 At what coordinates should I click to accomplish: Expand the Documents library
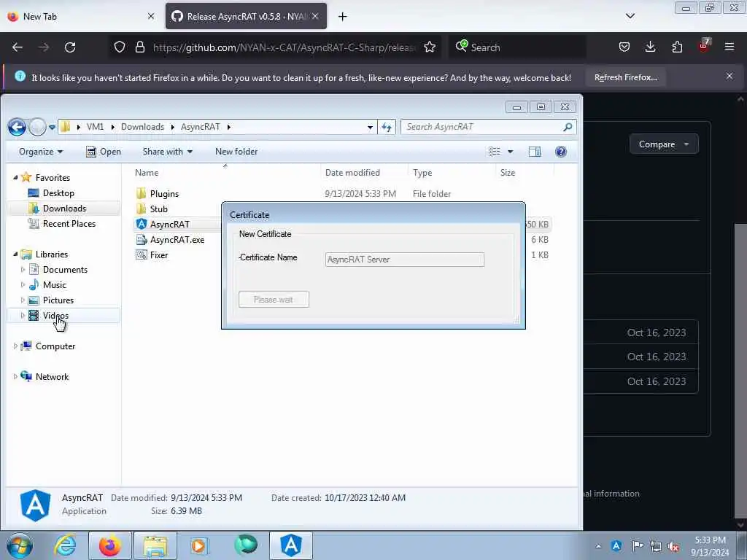(23, 270)
